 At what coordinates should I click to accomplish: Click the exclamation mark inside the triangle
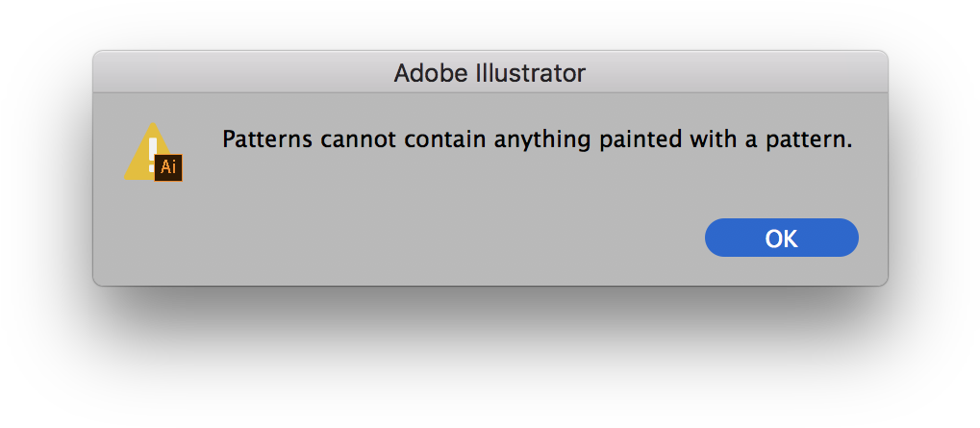[x=153, y=156]
